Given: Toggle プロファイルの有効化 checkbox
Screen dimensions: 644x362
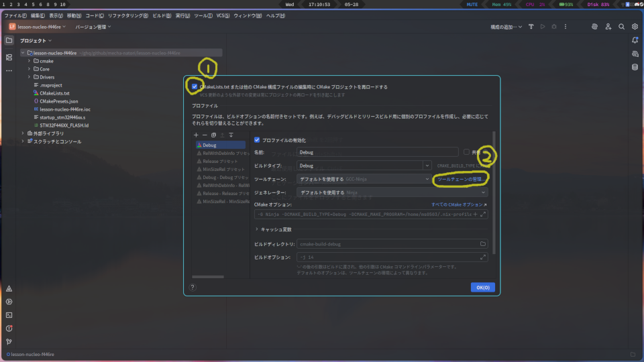Looking at the screenshot, I should 257,140.
